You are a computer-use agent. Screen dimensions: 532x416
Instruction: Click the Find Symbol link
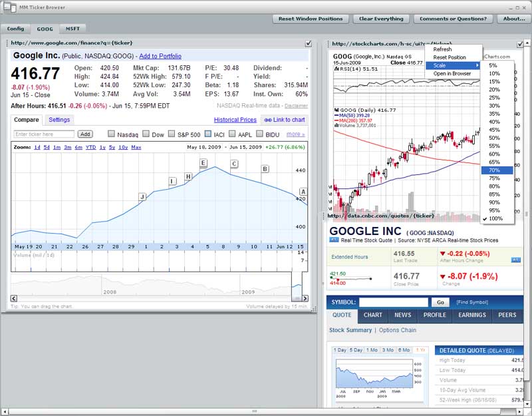click(x=472, y=302)
